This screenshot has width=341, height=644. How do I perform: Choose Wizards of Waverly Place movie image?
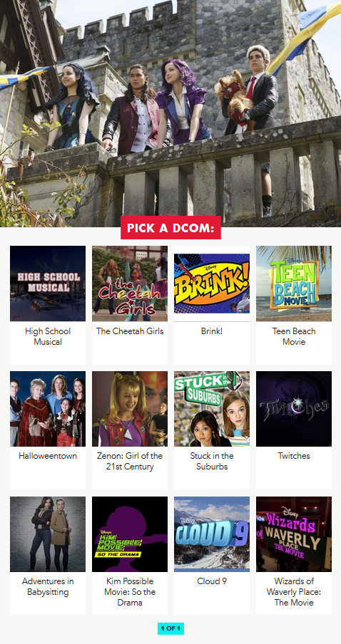click(x=294, y=534)
